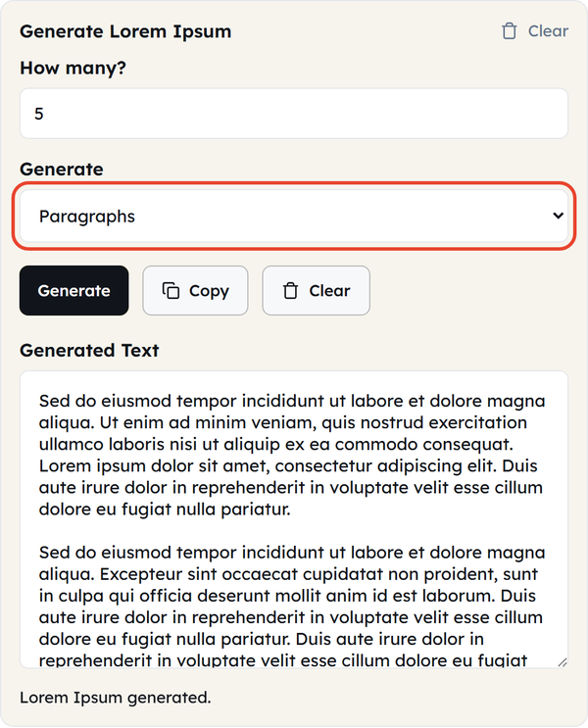Click the black Generate button
Screen dimensions: 588x728
point(73,291)
